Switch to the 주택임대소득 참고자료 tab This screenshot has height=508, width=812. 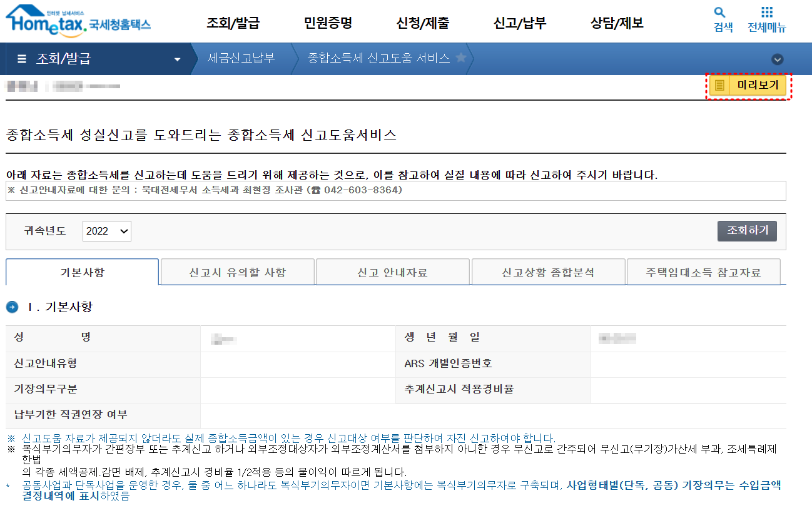[703, 272]
